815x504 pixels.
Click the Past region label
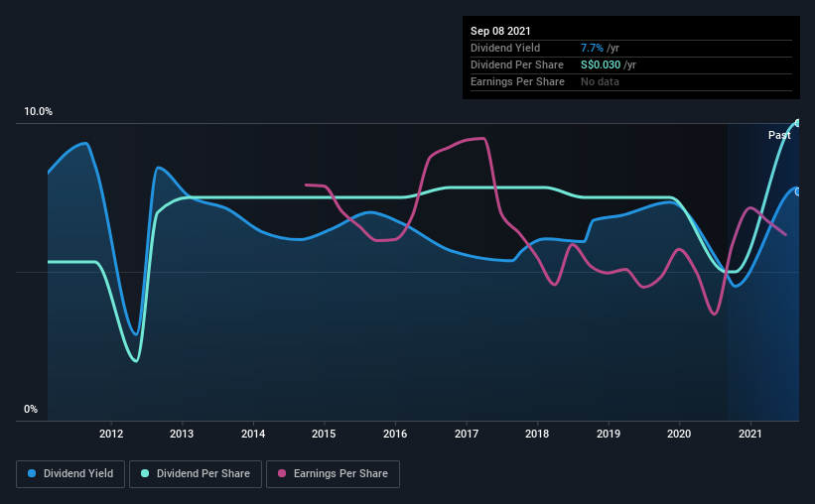tap(779, 135)
